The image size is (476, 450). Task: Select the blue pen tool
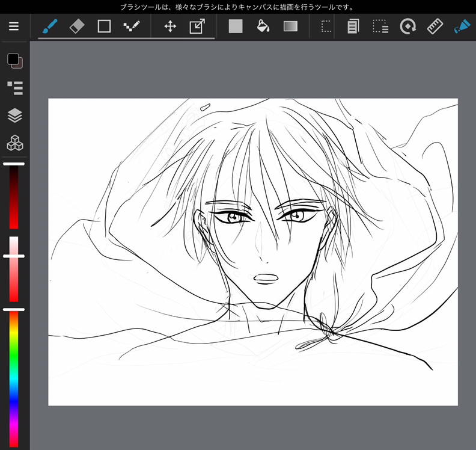[462, 26]
